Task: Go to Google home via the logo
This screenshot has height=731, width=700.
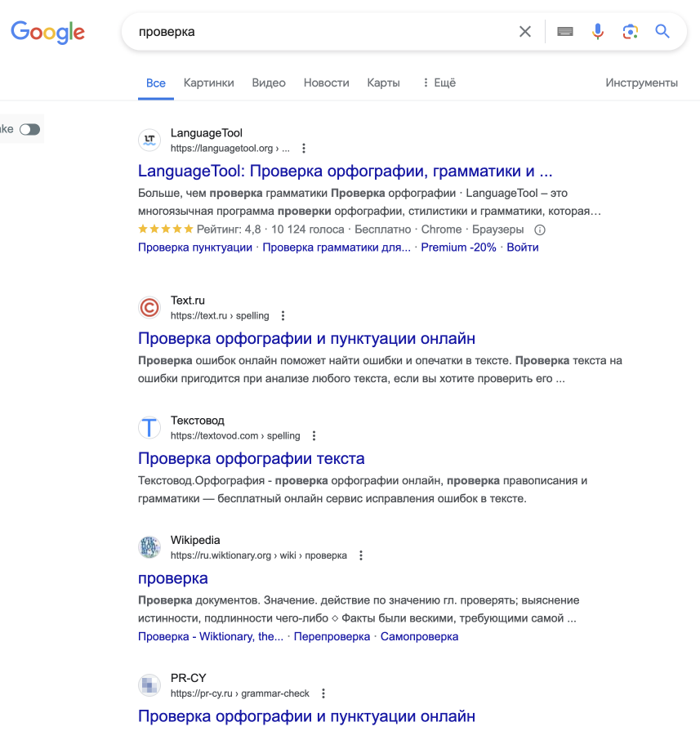Action: pyautogui.click(x=47, y=32)
